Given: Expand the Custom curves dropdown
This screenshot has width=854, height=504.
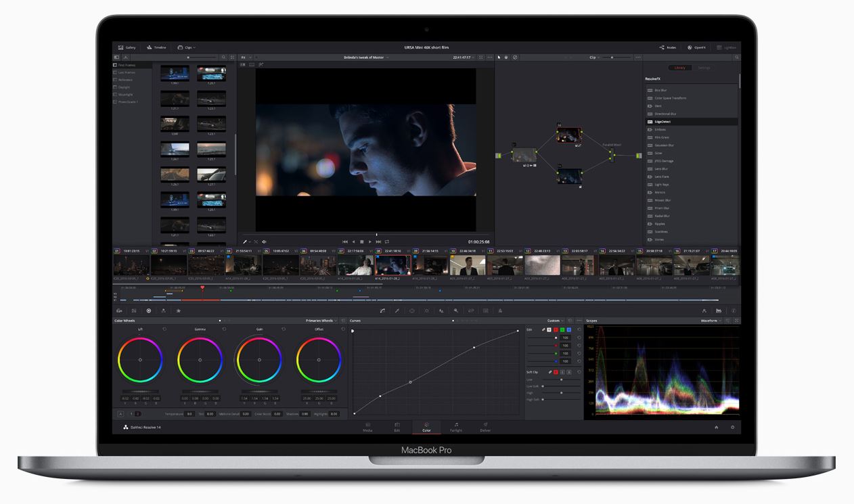Looking at the screenshot, I should pyautogui.click(x=556, y=321).
